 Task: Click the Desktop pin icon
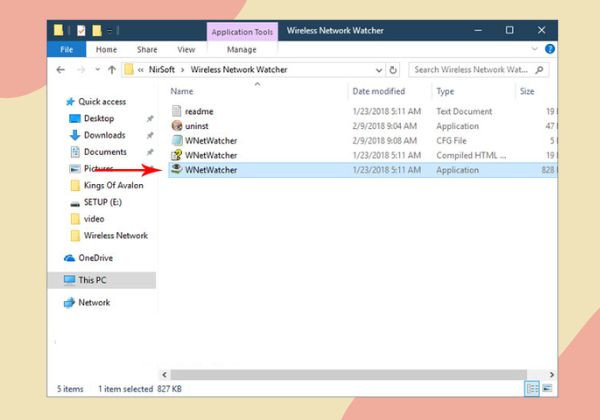point(150,119)
